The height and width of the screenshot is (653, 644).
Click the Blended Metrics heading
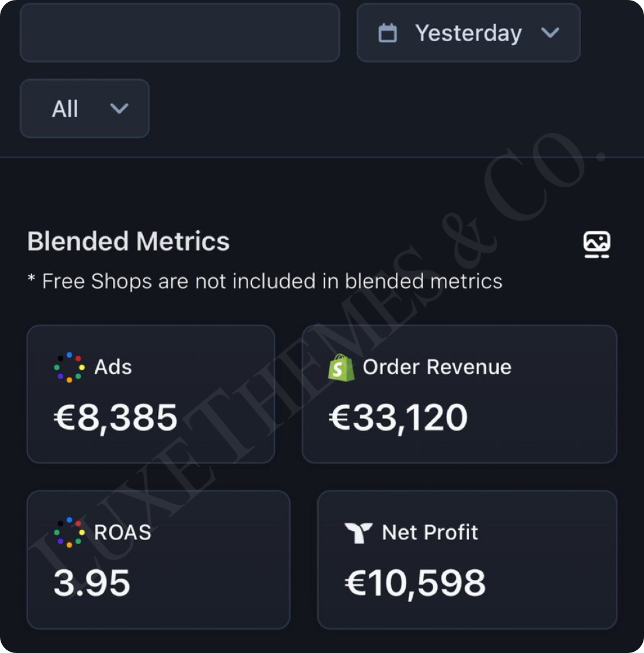coord(128,241)
